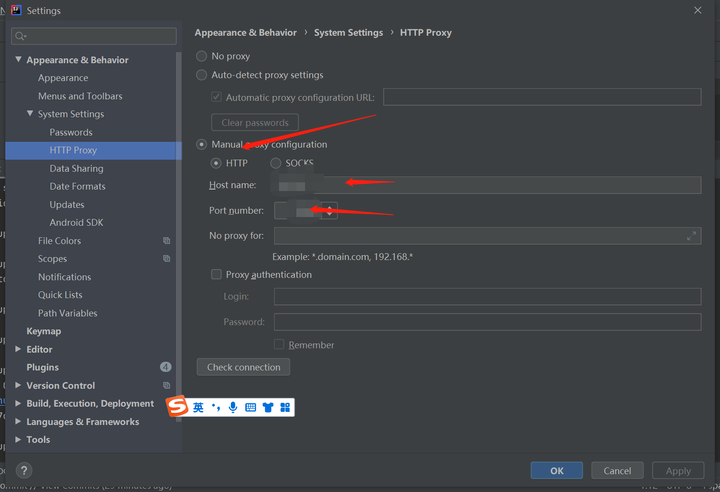Image resolution: width=720 pixels, height=492 pixels.
Task: Click the IntelliJ logo in the title bar
Action: 16,10
